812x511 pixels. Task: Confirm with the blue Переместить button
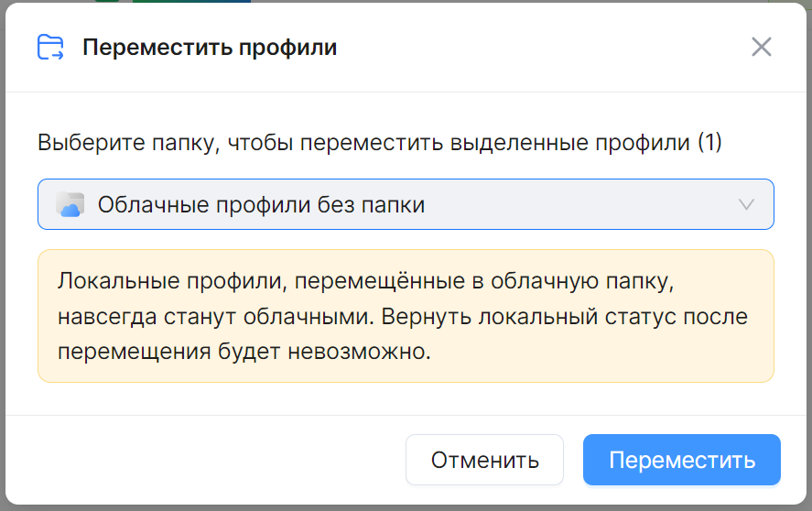[681, 460]
